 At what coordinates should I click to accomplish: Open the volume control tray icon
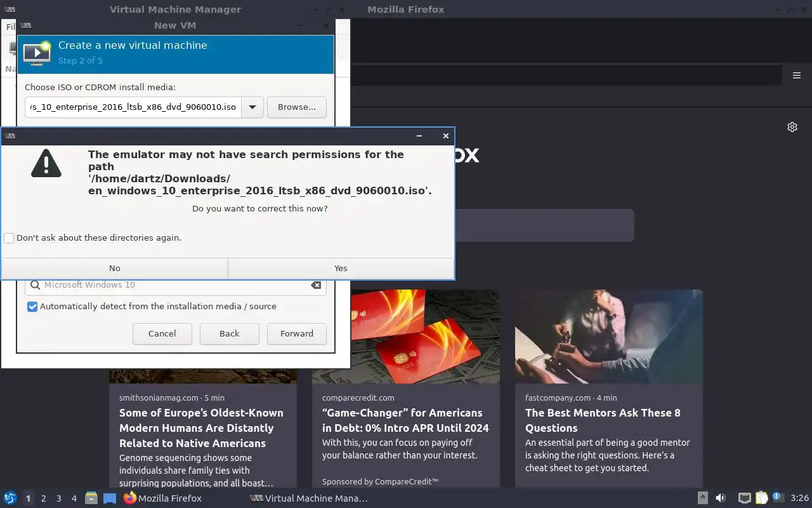[x=721, y=498]
